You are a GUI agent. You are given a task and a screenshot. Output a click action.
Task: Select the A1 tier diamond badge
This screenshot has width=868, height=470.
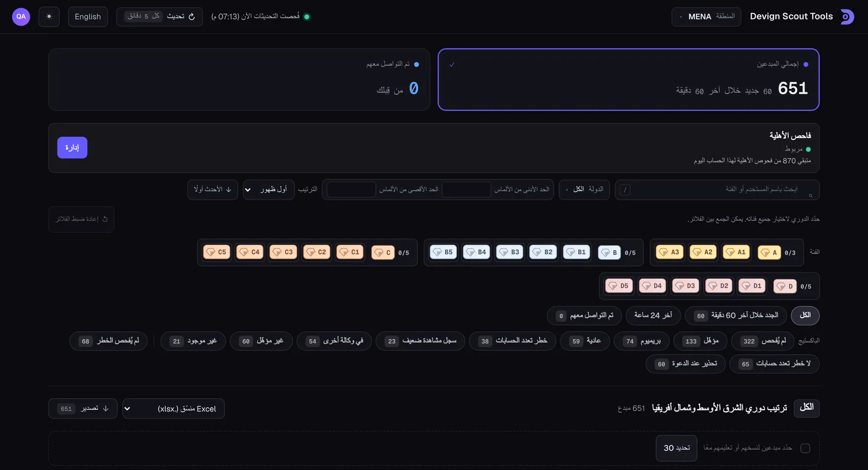click(736, 252)
